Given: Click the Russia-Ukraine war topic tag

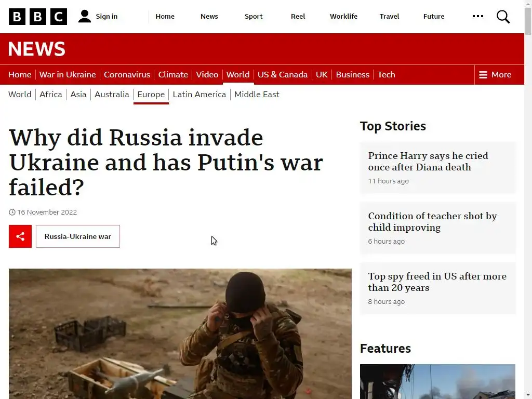Looking at the screenshot, I should click(78, 236).
